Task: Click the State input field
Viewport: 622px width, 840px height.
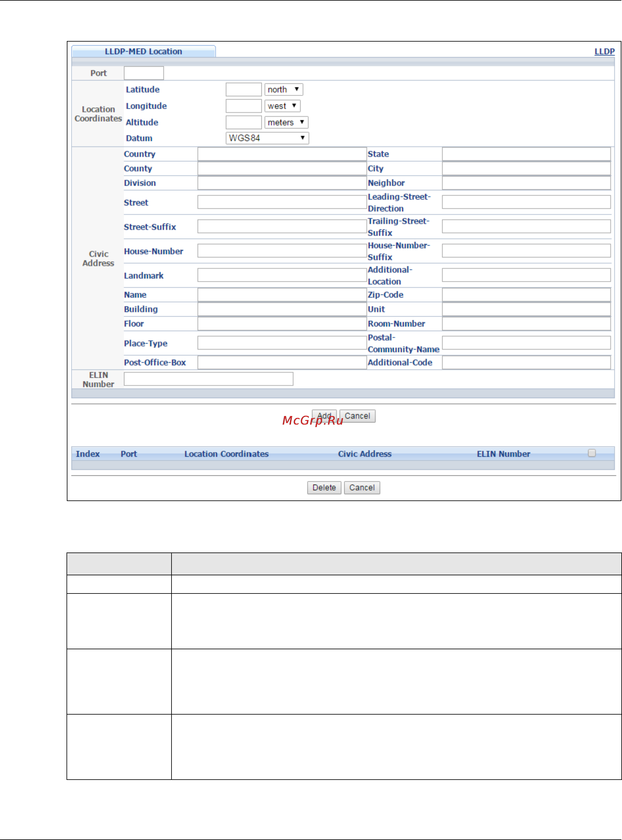Action: click(x=526, y=154)
